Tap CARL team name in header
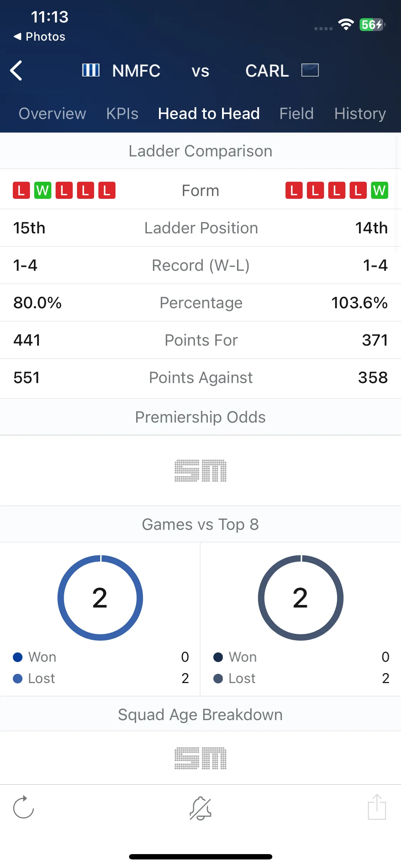Screen dimensions: 401x868 point(267,71)
